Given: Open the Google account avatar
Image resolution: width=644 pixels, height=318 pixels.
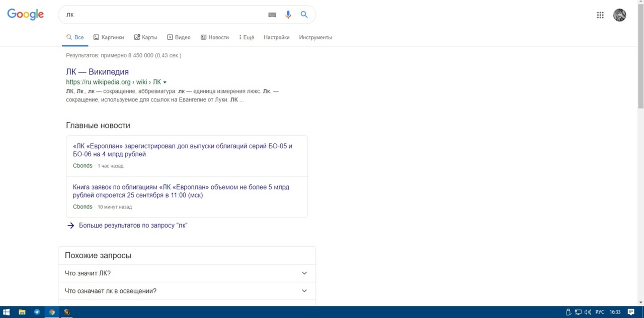Looking at the screenshot, I should click(619, 15).
